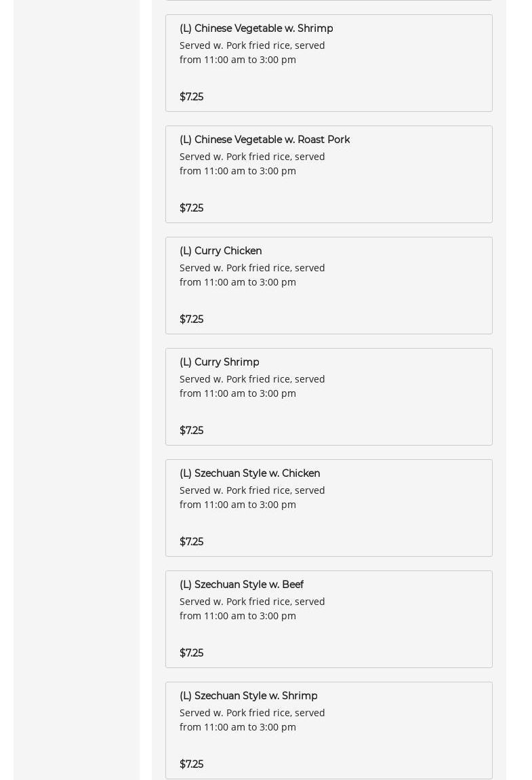Click the description under Chinese Vegetable w. Roast Pork

click(251, 163)
